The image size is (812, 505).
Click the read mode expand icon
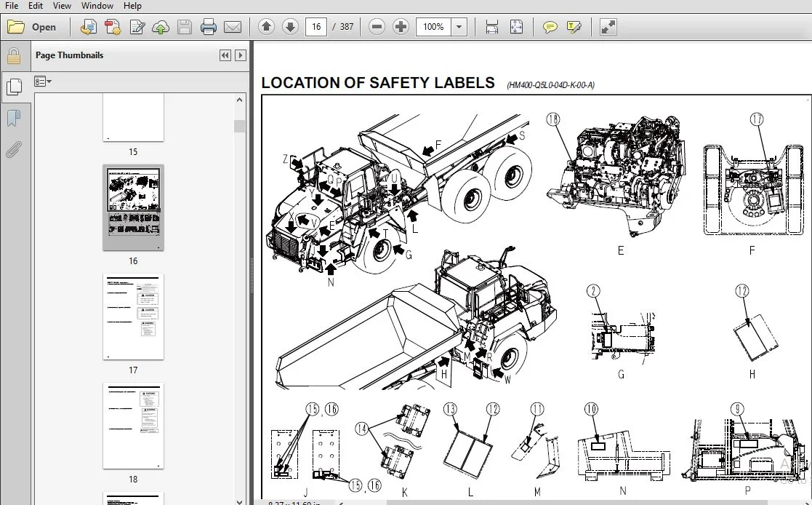(x=608, y=27)
